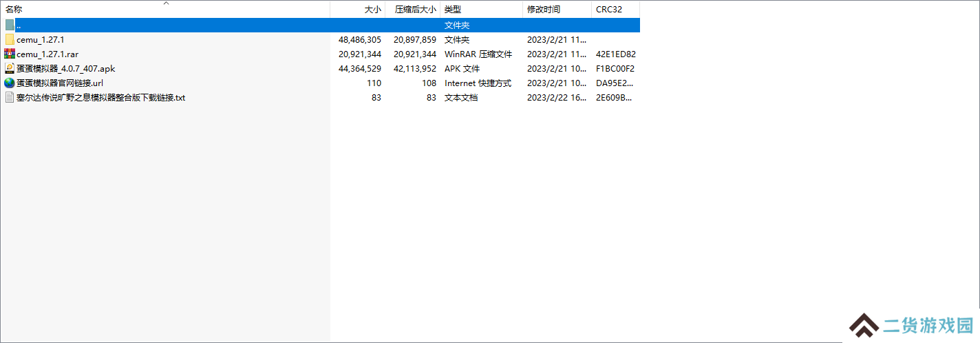
Task: Sort by the 修改时间 column header
Action: 557,10
